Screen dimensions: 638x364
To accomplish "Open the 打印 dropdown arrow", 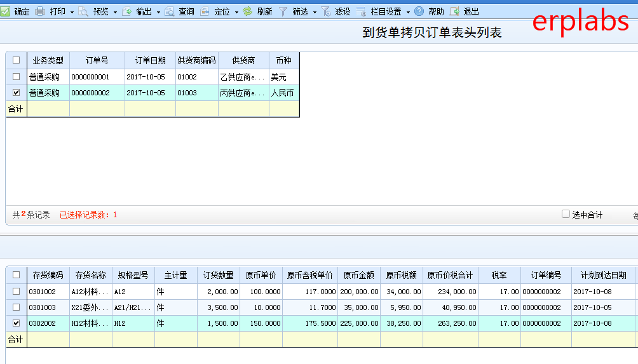I will pos(72,12).
